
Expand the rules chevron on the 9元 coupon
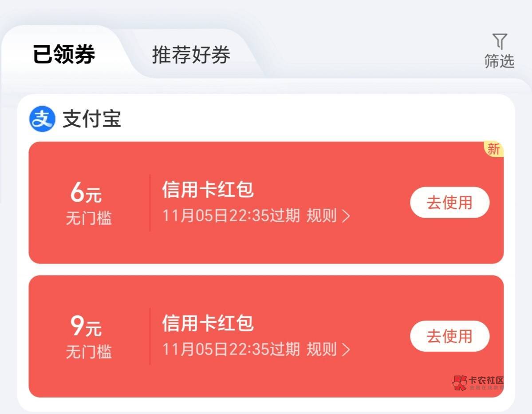346,350
